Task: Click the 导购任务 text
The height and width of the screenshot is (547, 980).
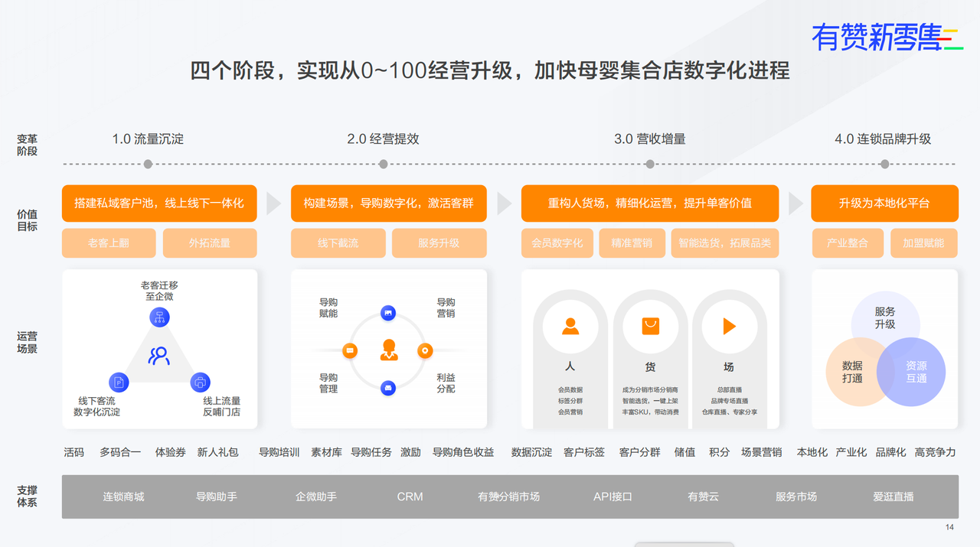Action: pos(371,452)
